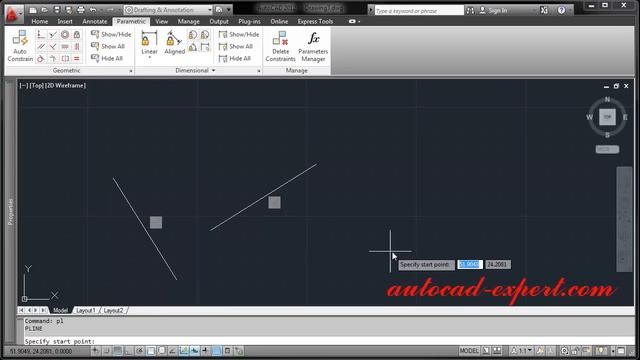Select the Equal constraint icon
Screen dimensions: 640x360
(77, 59)
